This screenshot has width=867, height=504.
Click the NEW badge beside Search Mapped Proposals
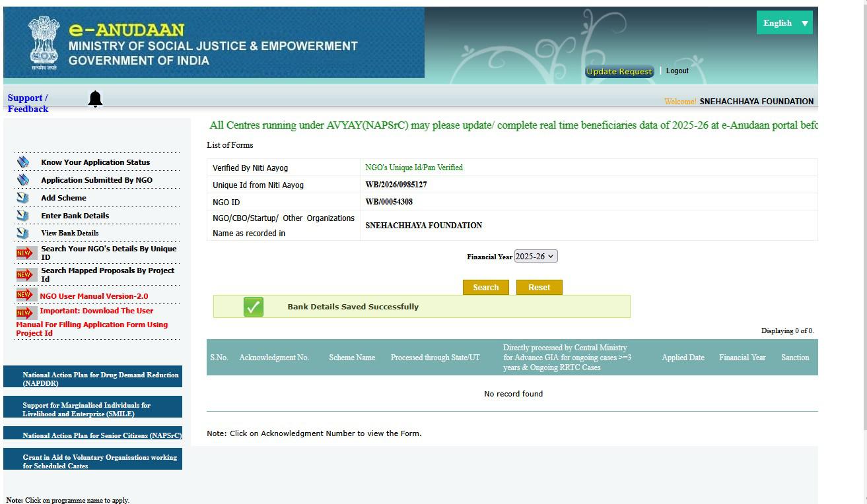point(25,274)
